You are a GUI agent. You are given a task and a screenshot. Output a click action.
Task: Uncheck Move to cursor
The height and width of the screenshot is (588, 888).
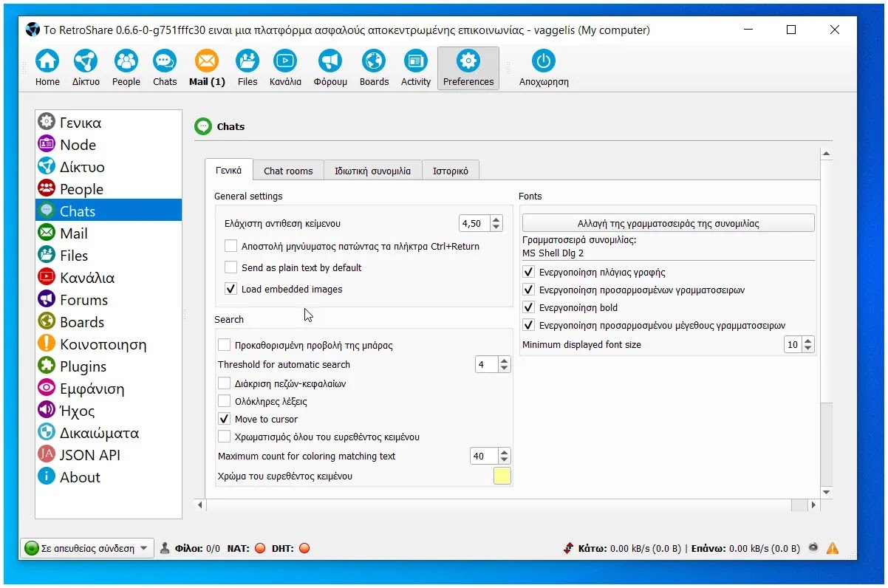(224, 419)
